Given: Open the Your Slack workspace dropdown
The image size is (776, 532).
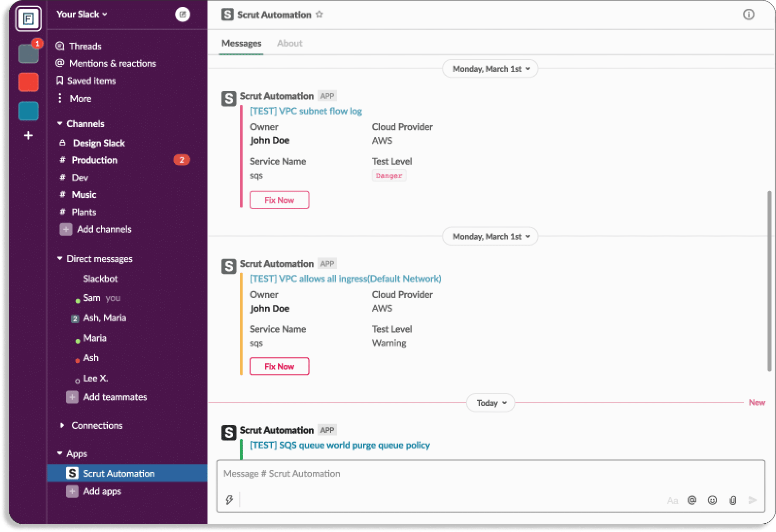Looking at the screenshot, I should (82, 14).
